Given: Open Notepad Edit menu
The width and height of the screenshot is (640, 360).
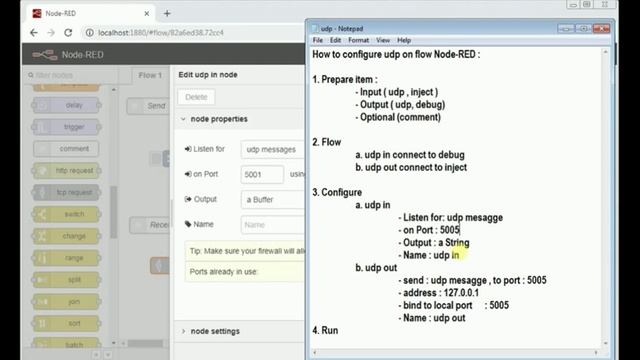Looking at the screenshot, I should 336,40.
